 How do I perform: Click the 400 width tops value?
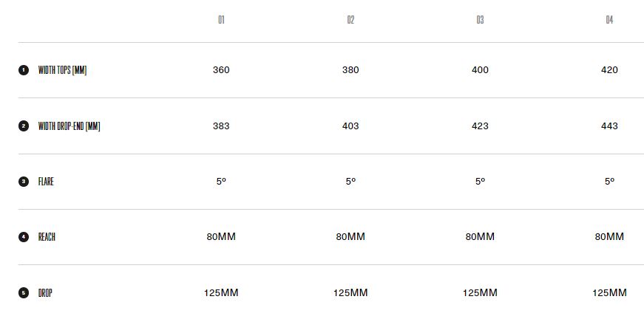point(480,70)
